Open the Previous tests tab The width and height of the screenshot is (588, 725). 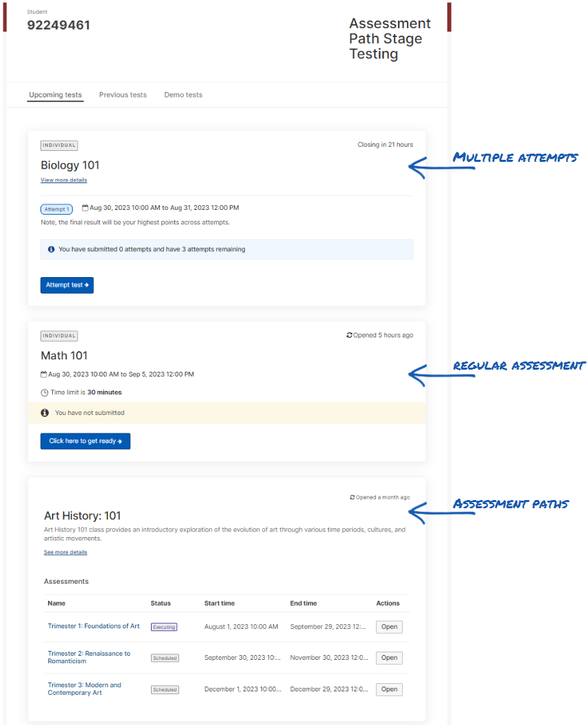pyautogui.click(x=123, y=95)
